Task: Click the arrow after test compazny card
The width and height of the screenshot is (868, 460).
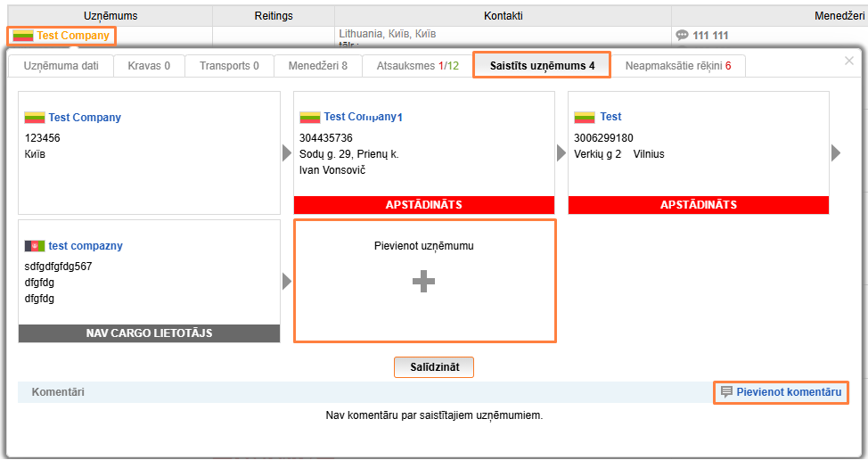Action: 287,282
